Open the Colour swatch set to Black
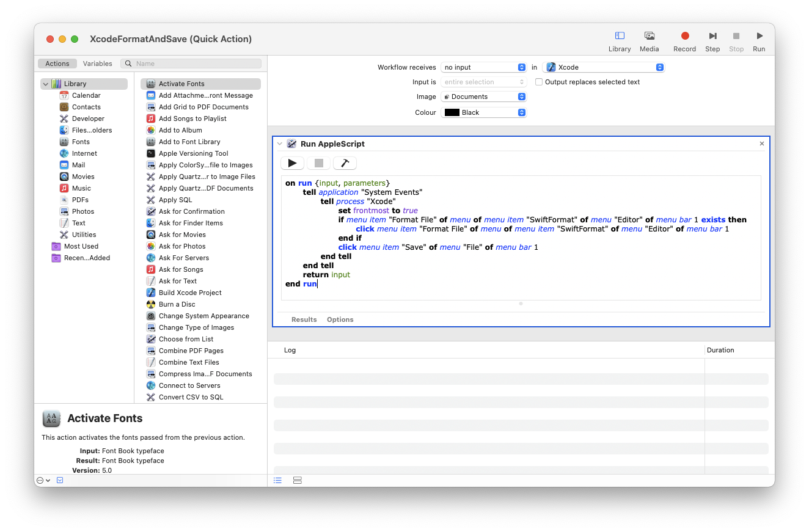Viewport: 809px width, 532px height. (x=483, y=112)
